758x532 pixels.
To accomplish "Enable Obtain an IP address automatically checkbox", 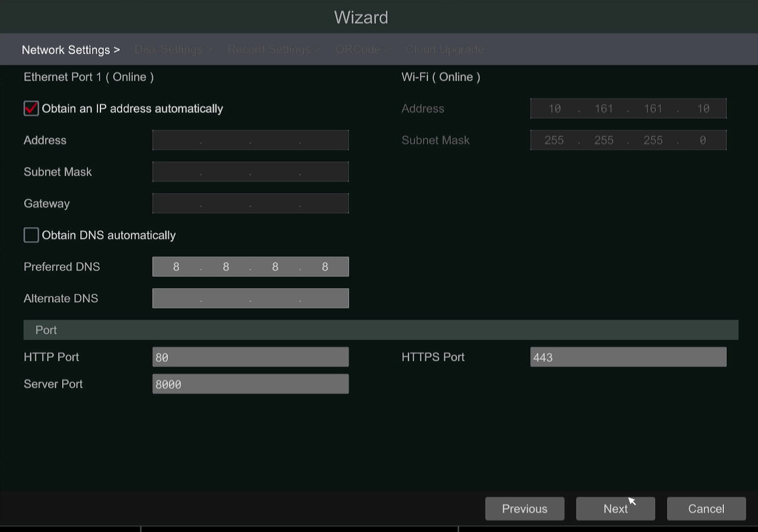I will pyautogui.click(x=31, y=109).
